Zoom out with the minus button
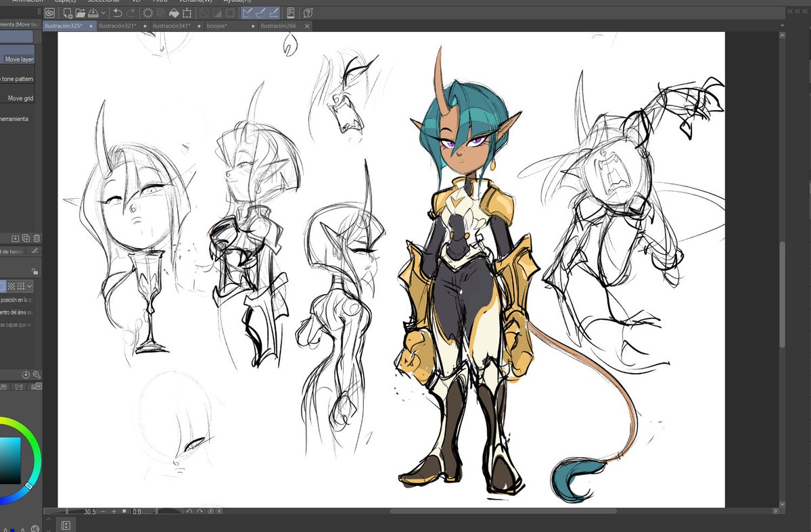The height and width of the screenshot is (532, 811). 103,511
